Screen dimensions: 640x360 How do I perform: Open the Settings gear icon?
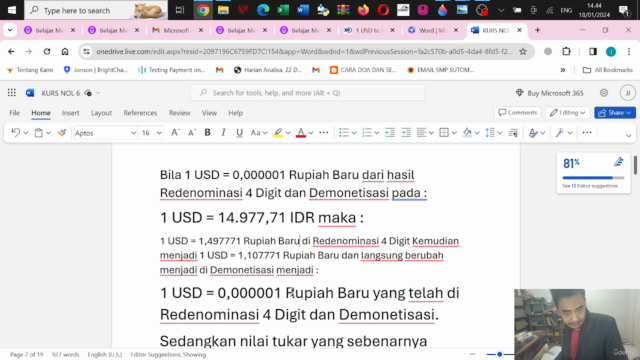pos(604,93)
